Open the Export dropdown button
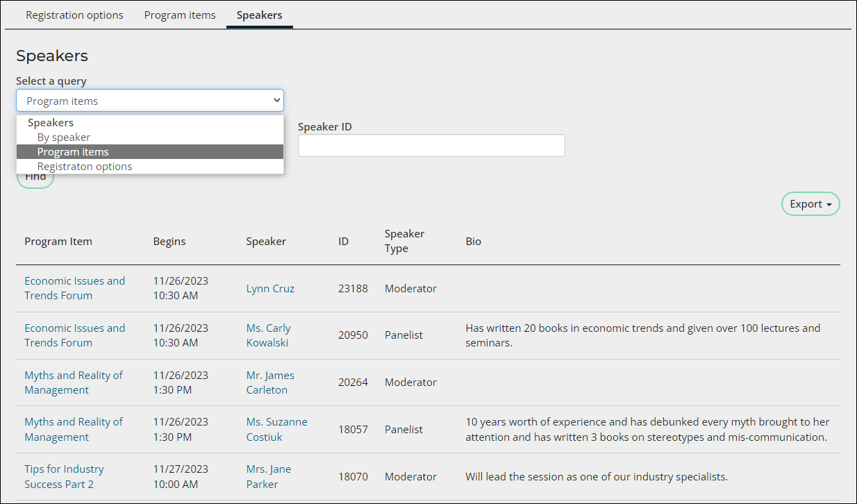857x504 pixels. point(810,204)
